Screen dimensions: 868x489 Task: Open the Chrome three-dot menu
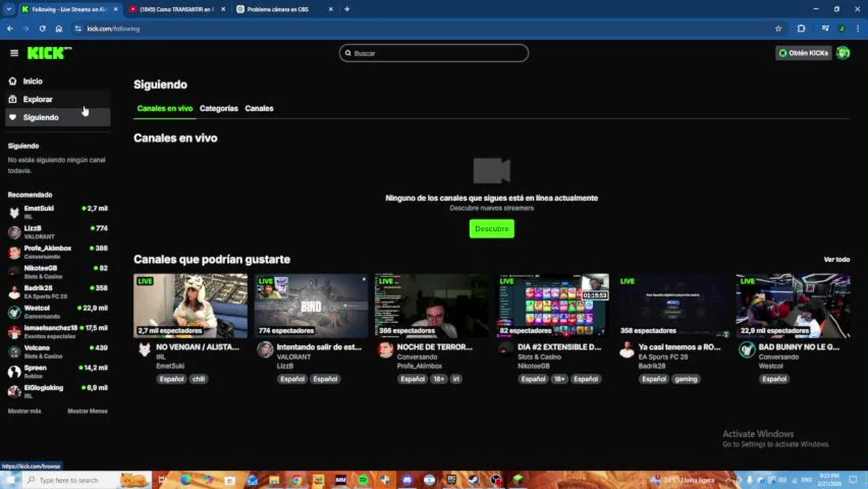[857, 29]
